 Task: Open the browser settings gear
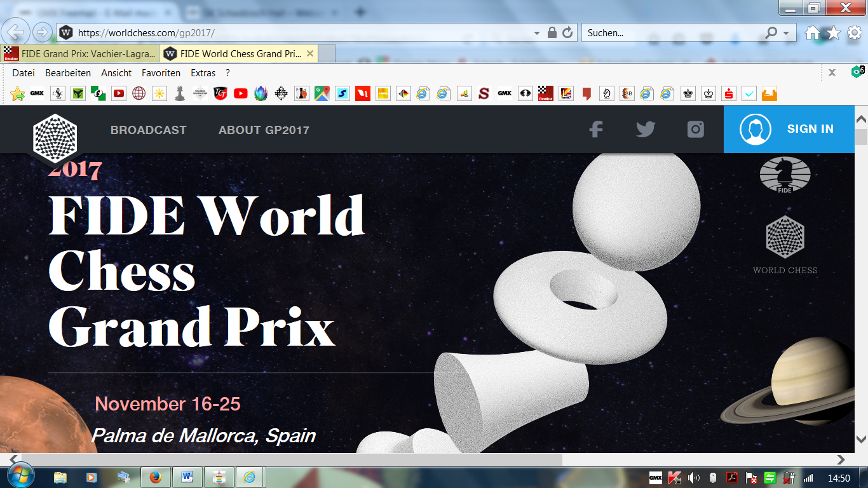(855, 32)
